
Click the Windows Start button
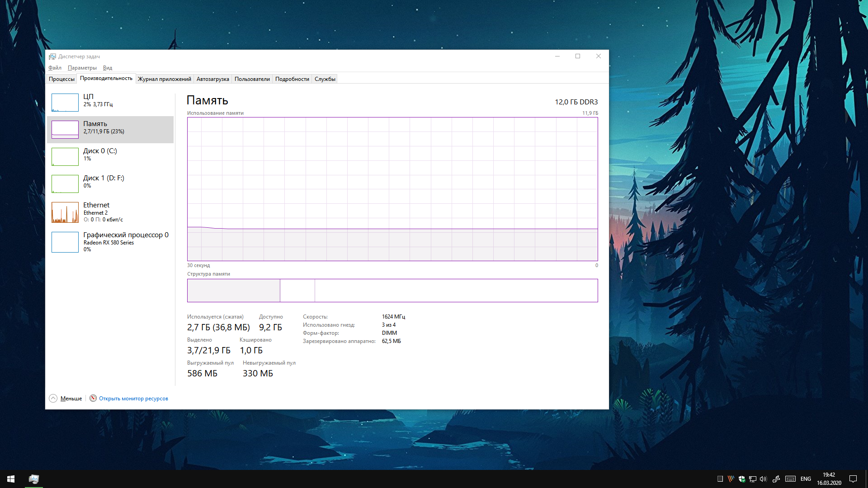tap(11, 479)
